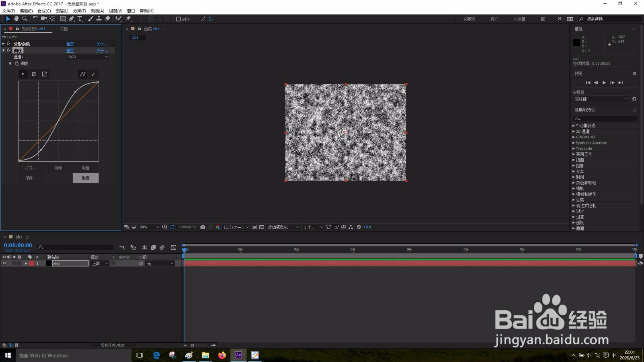Select the Hand tool
Image resolution: width=644 pixels, height=362 pixels.
[x=16, y=19]
